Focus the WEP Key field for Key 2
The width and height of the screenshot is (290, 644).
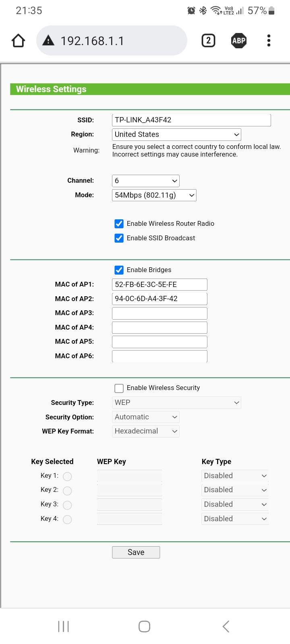tap(129, 490)
